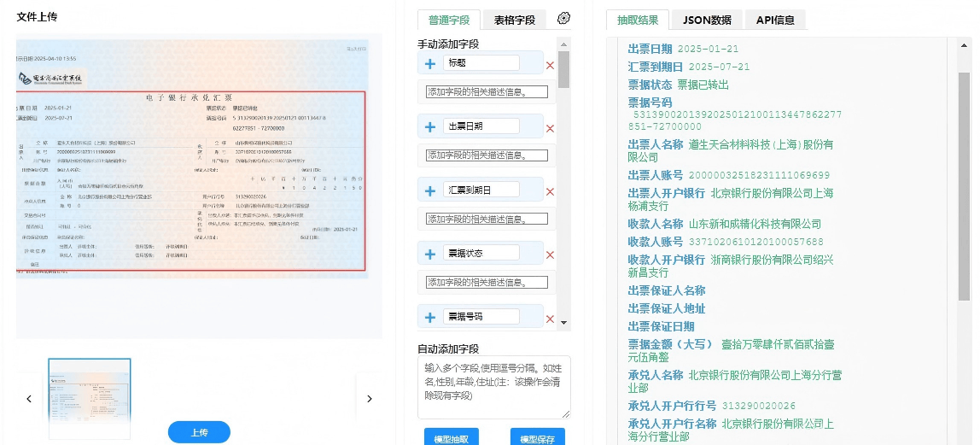Remove the 出票日期 field using red X

click(550, 128)
